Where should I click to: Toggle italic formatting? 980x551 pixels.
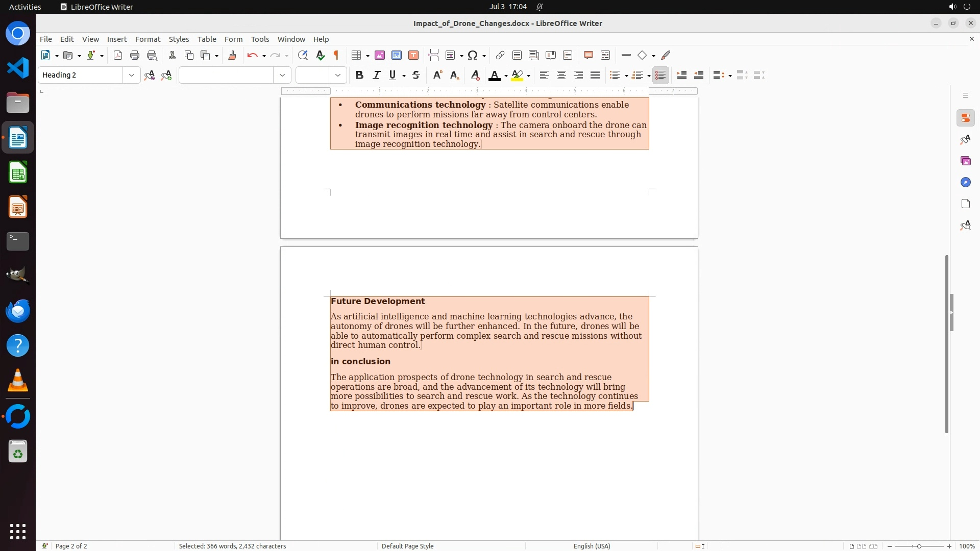click(x=376, y=75)
